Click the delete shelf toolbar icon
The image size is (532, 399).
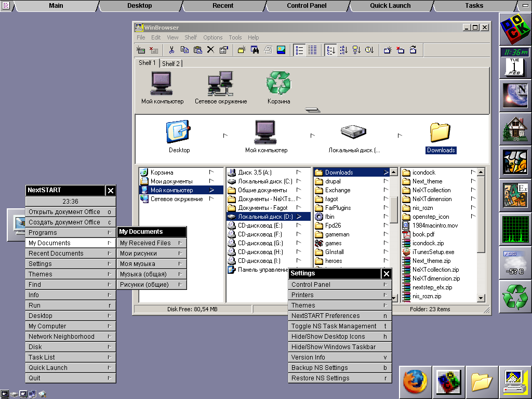point(401,50)
